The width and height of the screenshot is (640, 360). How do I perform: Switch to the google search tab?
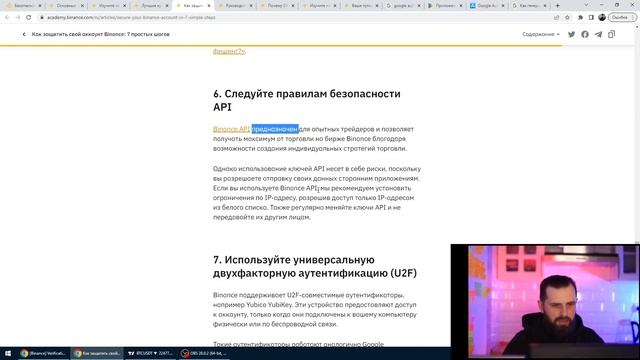pyautogui.click(x=403, y=6)
